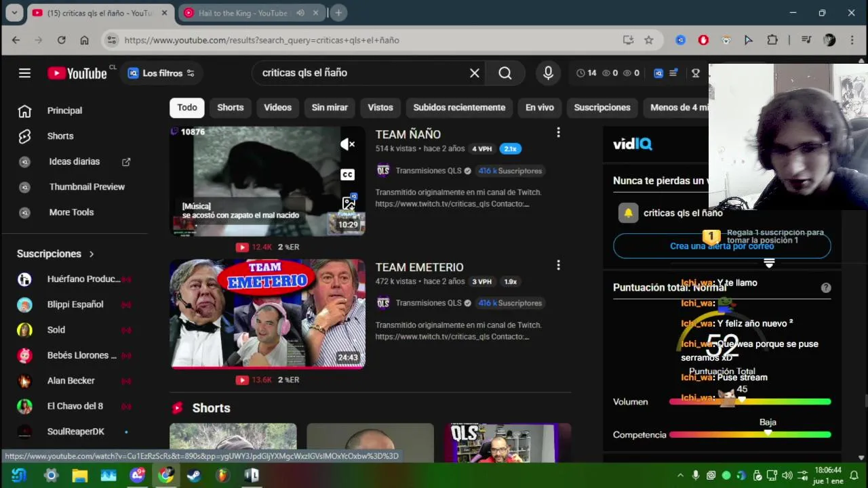
Task: Open the new tab plus button
Action: [x=338, y=13]
